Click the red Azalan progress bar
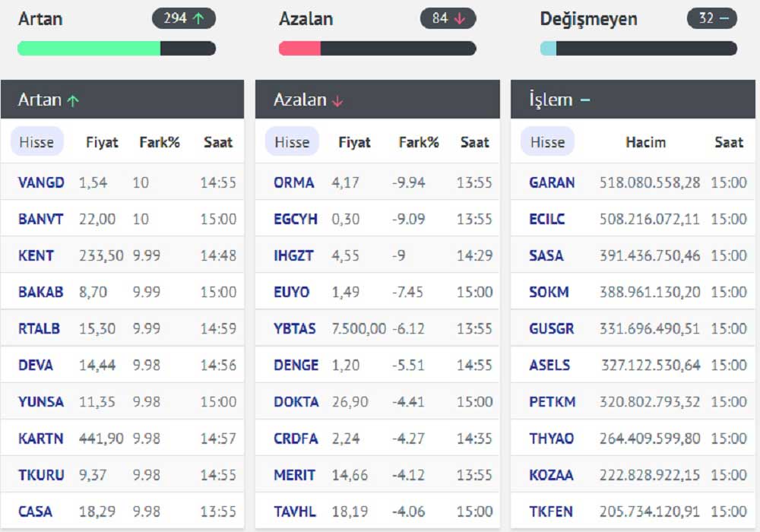This screenshot has width=760, height=532. point(377,49)
